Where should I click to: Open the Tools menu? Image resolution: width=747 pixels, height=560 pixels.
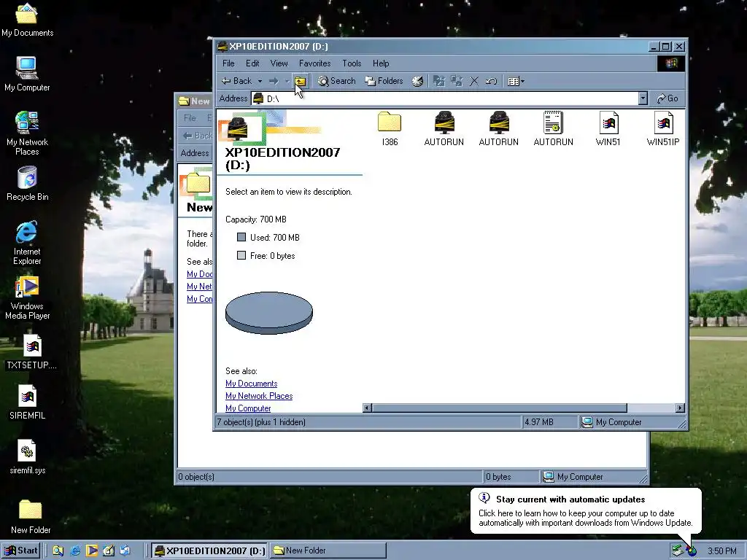[x=352, y=63]
